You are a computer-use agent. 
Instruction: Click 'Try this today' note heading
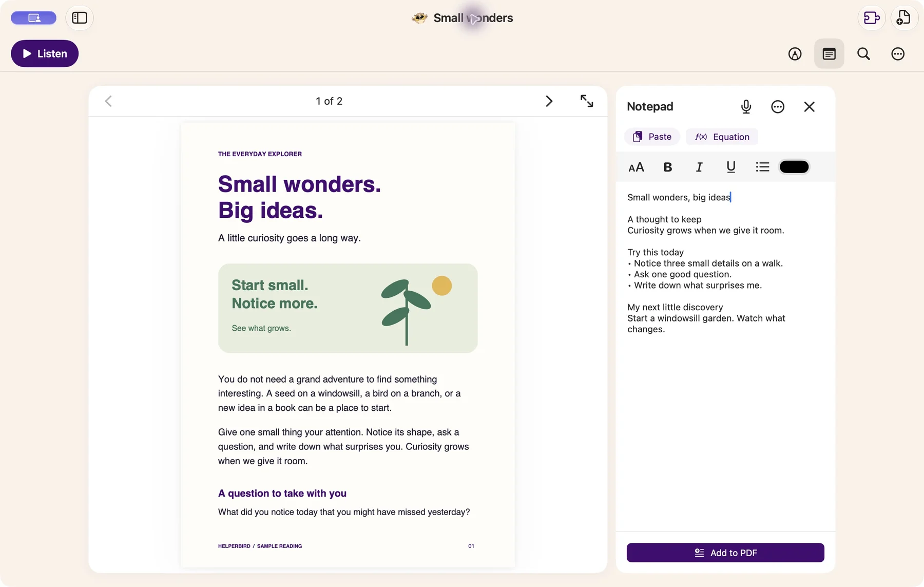(x=656, y=252)
